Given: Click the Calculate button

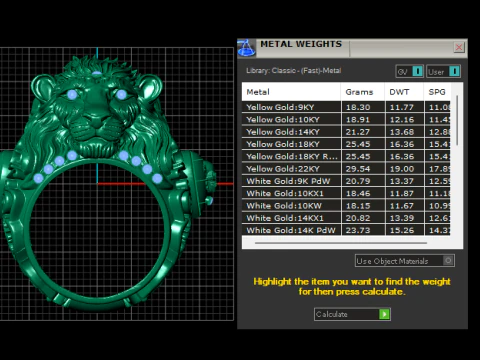Looking at the screenshot, I should tap(352, 314).
